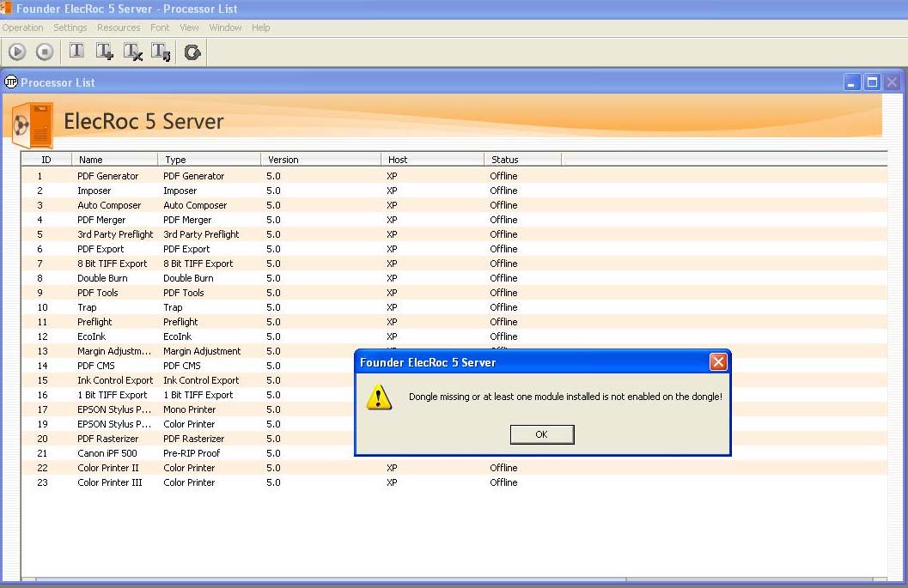
Task: Click the Stop toolbar icon
Action: pyautogui.click(x=45, y=52)
